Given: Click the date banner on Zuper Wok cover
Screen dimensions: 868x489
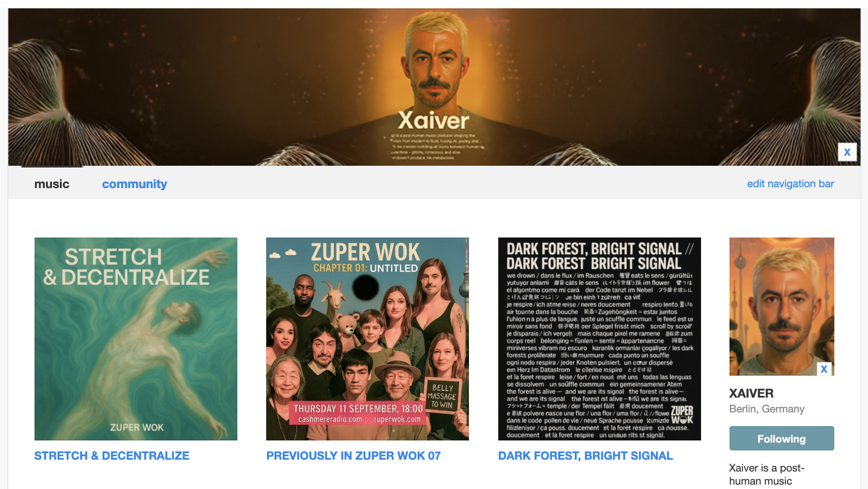Looking at the screenshot, I should pyautogui.click(x=358, y=413).
